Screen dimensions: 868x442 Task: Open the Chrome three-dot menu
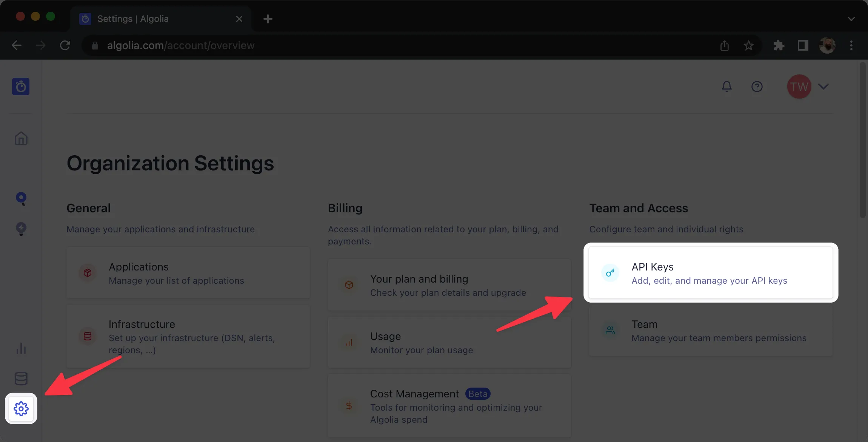[851, 45]
